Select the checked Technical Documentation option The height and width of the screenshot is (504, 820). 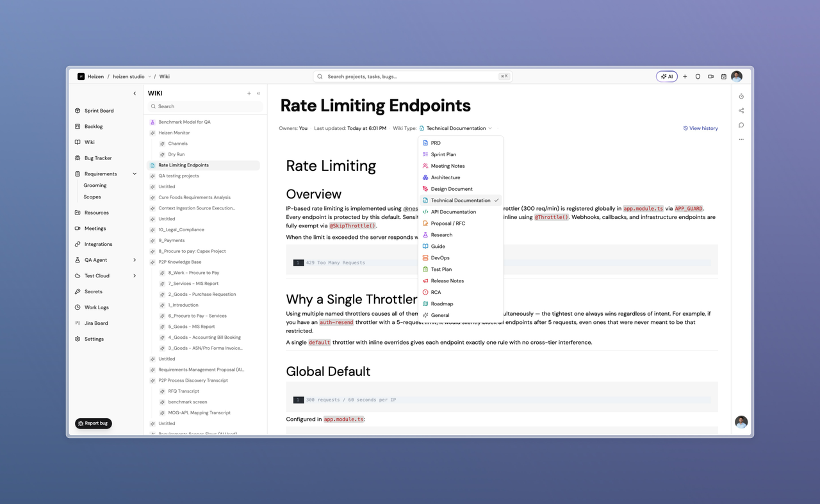tap(461, 200)
